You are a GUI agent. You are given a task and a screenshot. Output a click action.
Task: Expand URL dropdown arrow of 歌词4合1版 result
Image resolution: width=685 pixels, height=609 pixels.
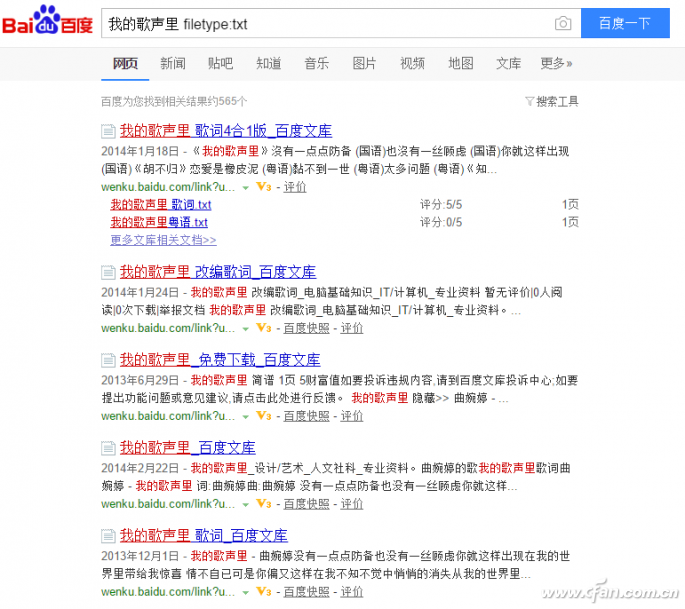click(x=246, y=188)
